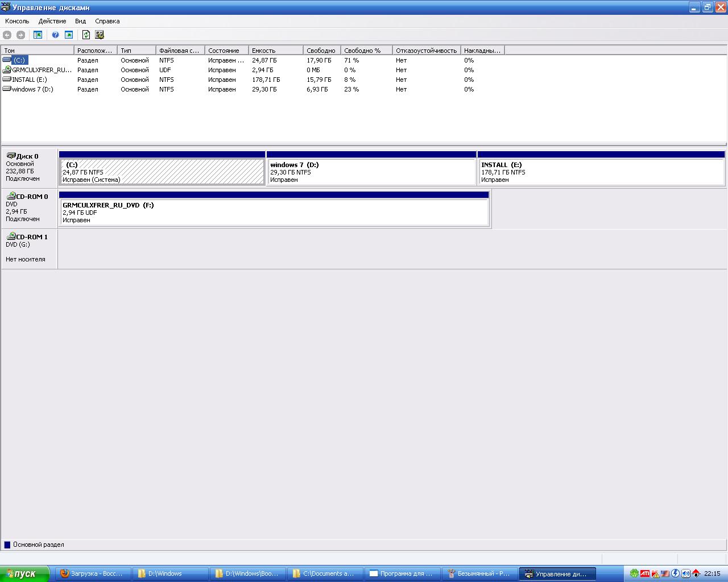The width and height of the screenshot is (728, 582).
Task: Click the CD-ROM 1 drive icon
Action: (x=11, y=236)
